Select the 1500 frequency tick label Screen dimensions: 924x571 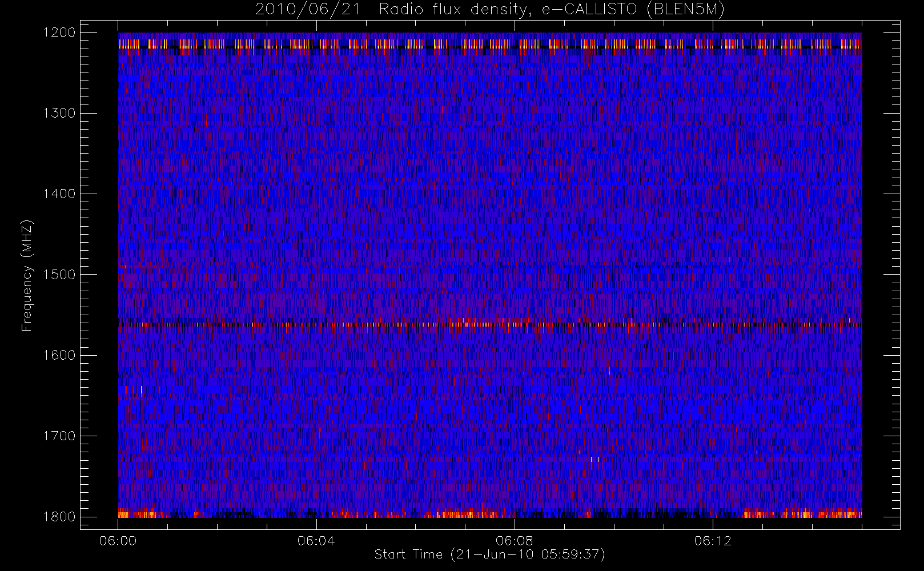click(x=59, y=275)
